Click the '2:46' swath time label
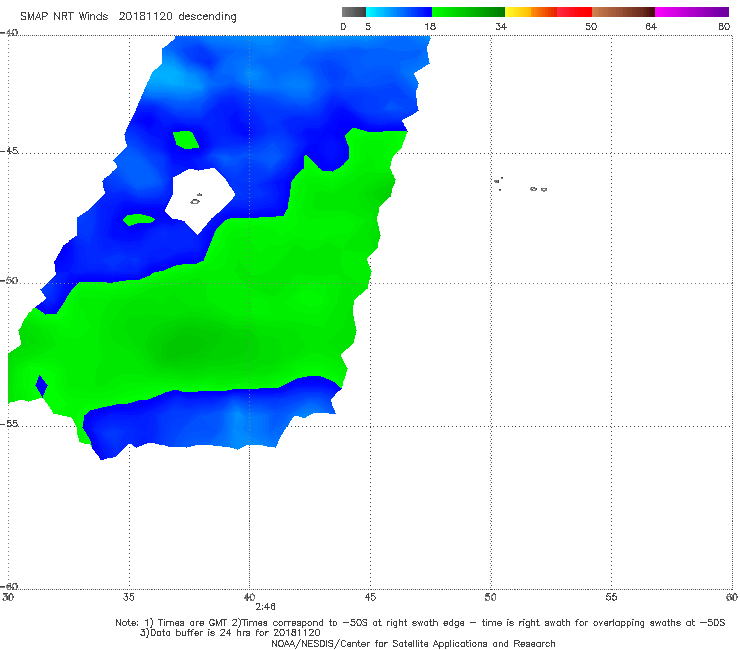 [x=265, y=607]
